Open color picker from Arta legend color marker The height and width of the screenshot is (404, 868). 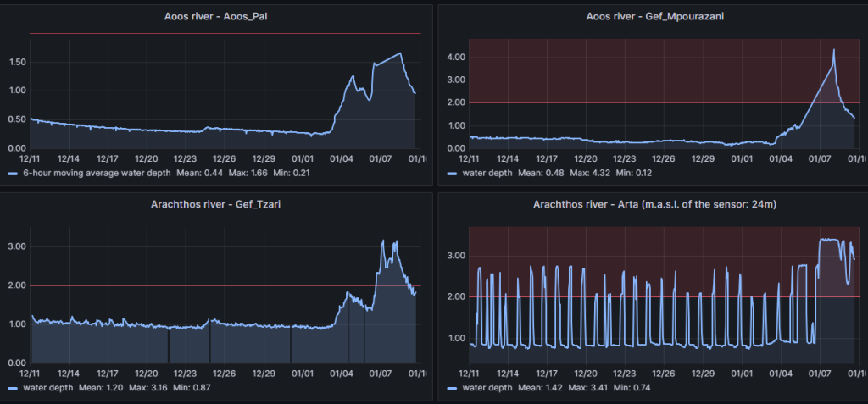(451, 387)
